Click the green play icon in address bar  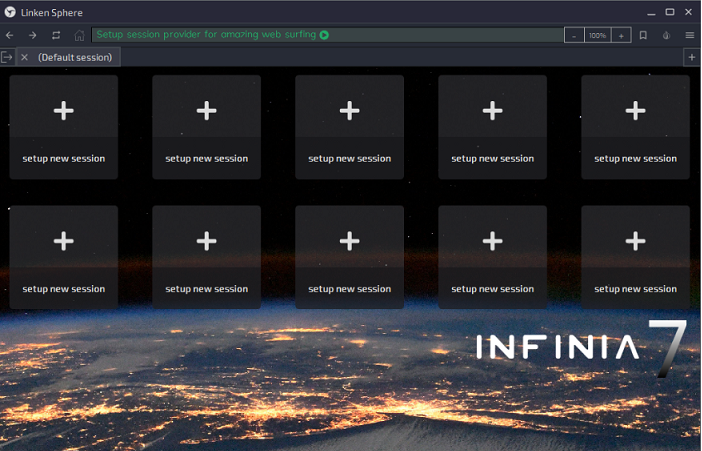pyautogui.click(x=324, y=35)
